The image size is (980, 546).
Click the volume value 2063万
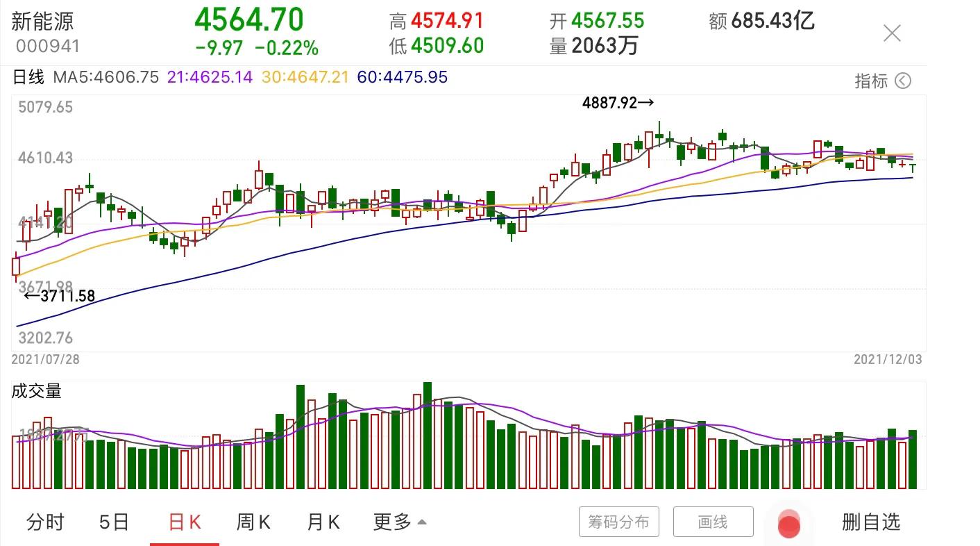(605, 46)
